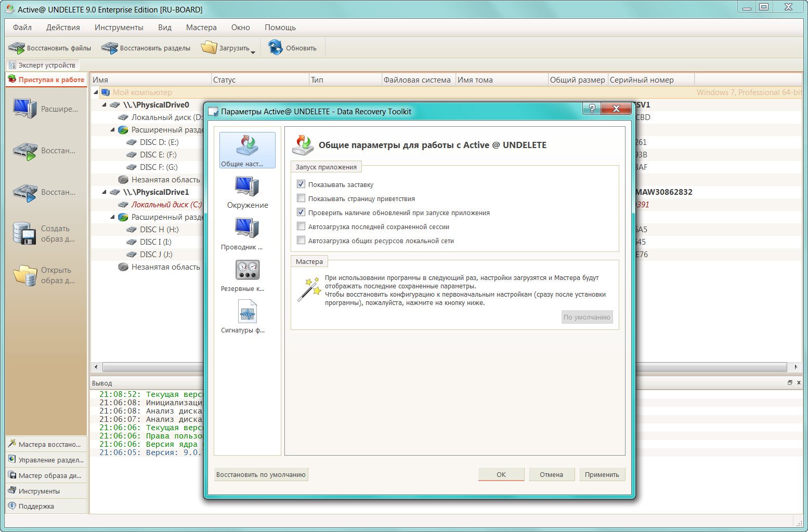Viewport: 808px width, 532px height.
Task: Uncheck Показывать заставку checkbox
Action: pyautogui.click(x=301, y=184)
